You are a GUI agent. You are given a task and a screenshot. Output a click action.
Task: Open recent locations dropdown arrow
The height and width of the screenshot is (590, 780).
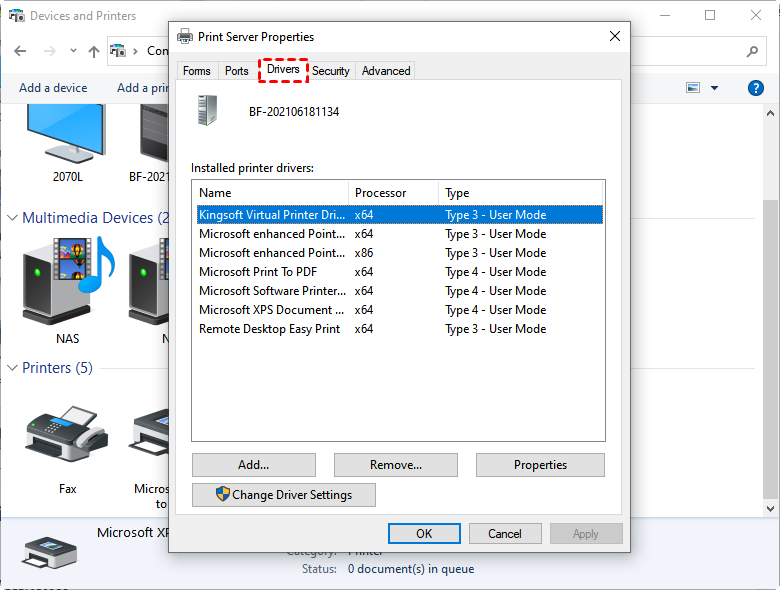coord(73,51)
